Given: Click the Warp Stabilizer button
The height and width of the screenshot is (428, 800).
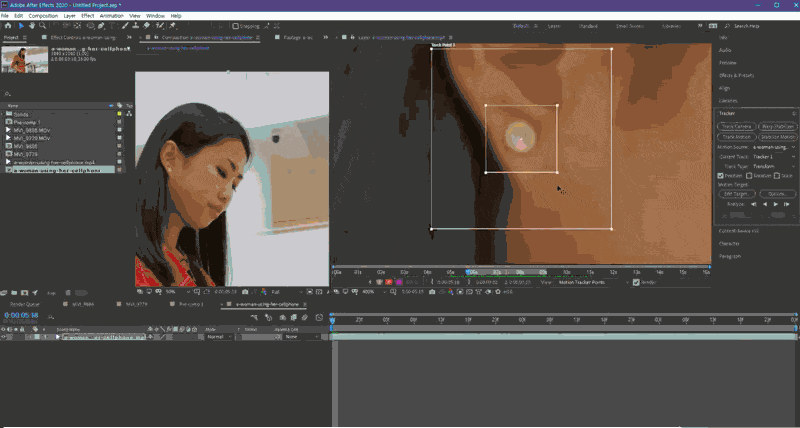Looking at the screenshot, I should pos(778,127).
